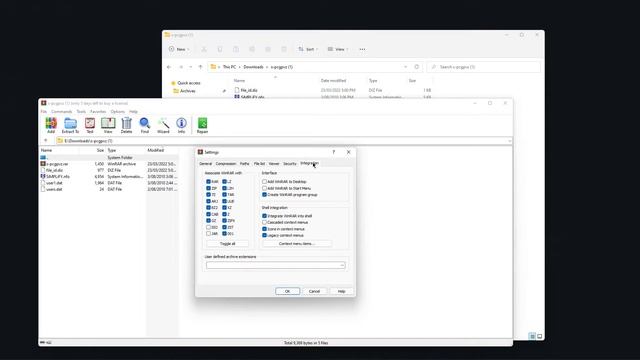
Task: Click the Help button in Settings dialog
Action: (x=341, y=291)
